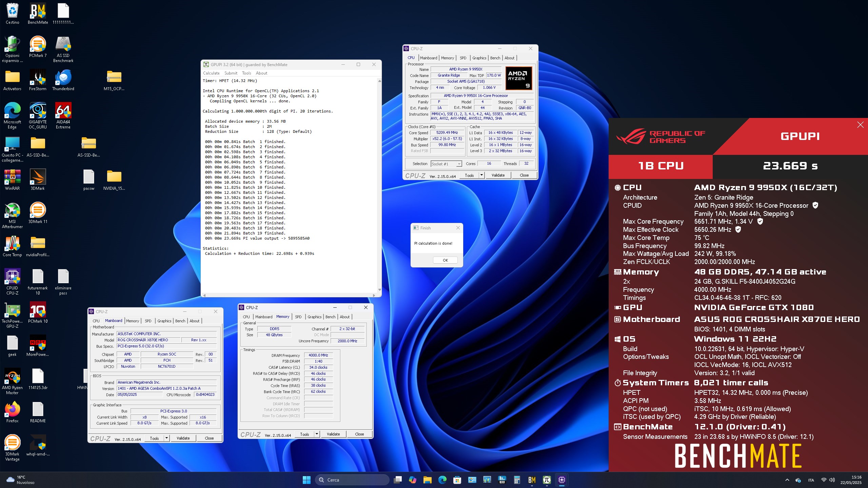Open Tools dropdown arrow in CPU-Z CPU window

coord(481,175)
